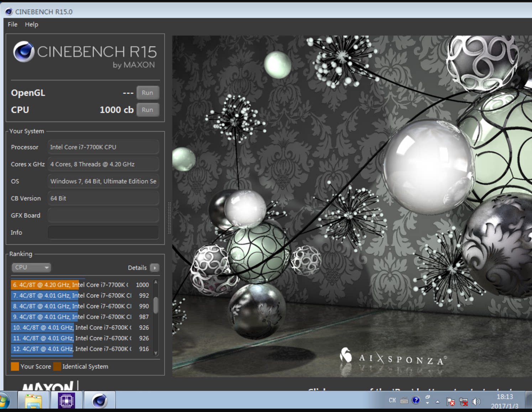The height and width of the screenshot is (412, 532).
Task: Click the rendered spheres scene image
Action: (x=352, y=206)
